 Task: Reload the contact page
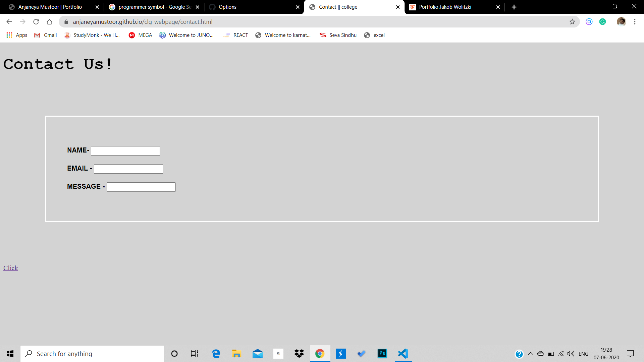(36, 22)
